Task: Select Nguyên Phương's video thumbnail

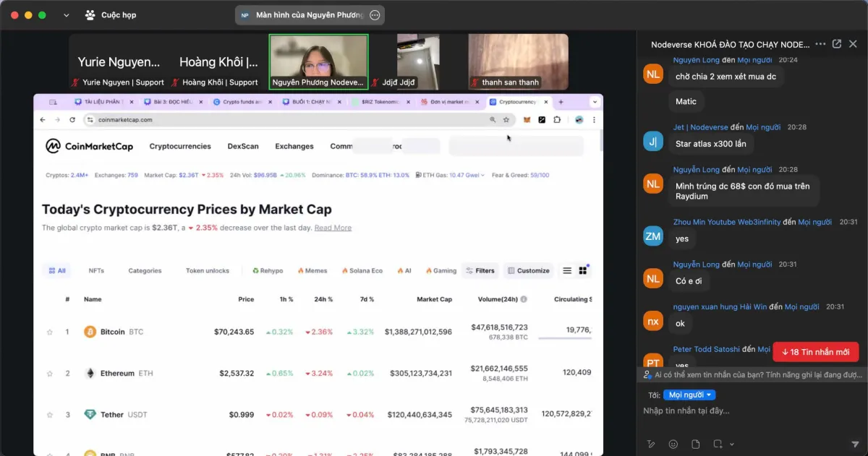Action: coord(318,61)
